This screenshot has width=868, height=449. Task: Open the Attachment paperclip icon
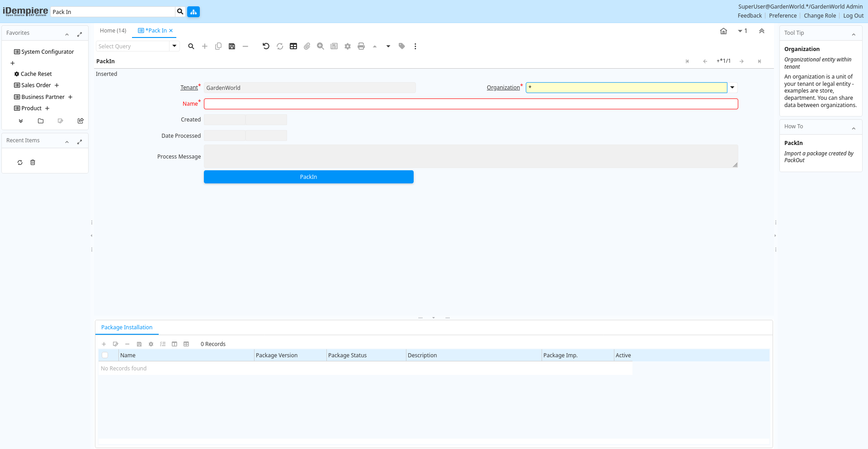point(307,46)
